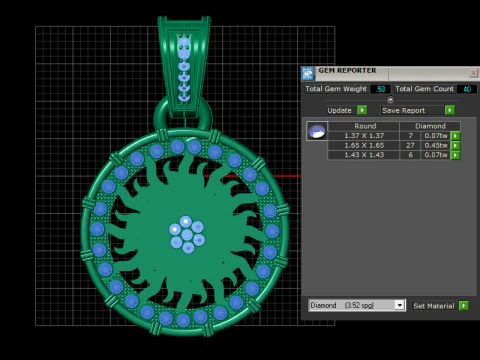Click the Diamond column header

(x=430, y=126)
